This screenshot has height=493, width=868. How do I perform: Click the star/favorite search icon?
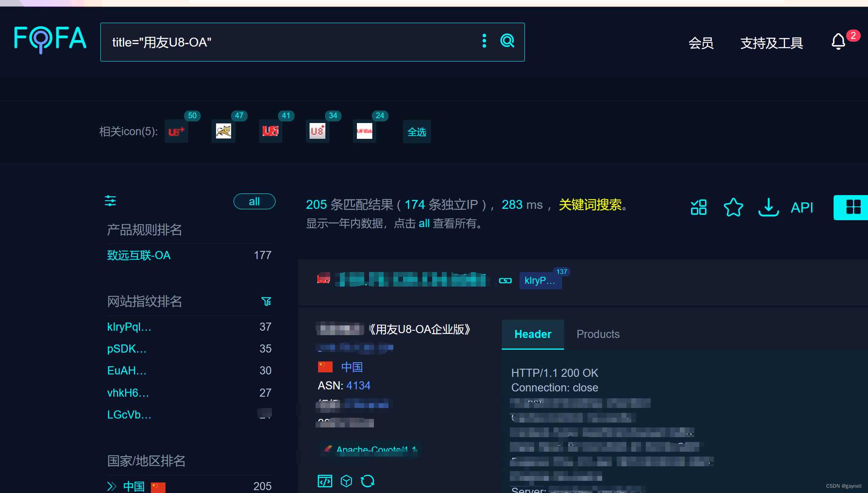click(x=734, y=208)
